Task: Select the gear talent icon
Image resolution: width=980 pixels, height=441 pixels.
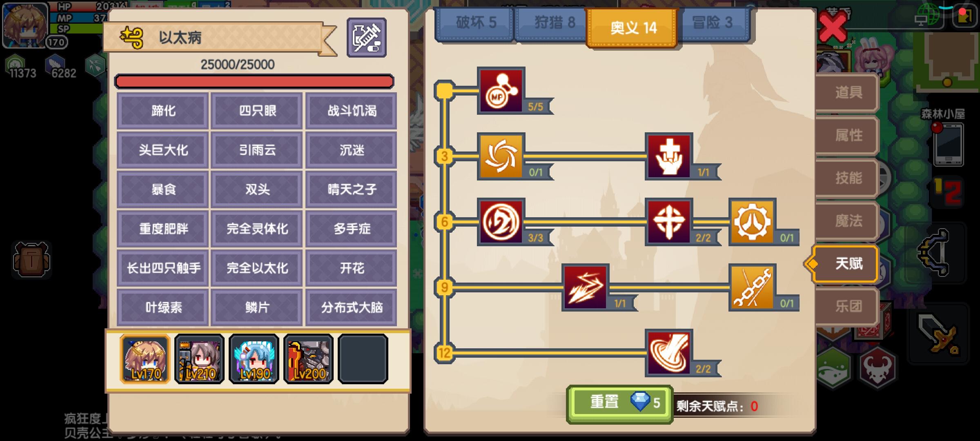Action: [x=753, y=222]
